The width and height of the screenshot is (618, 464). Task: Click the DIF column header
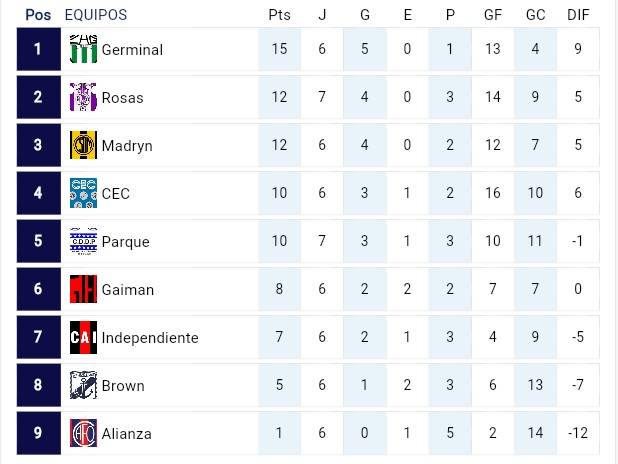click(578, 15)
